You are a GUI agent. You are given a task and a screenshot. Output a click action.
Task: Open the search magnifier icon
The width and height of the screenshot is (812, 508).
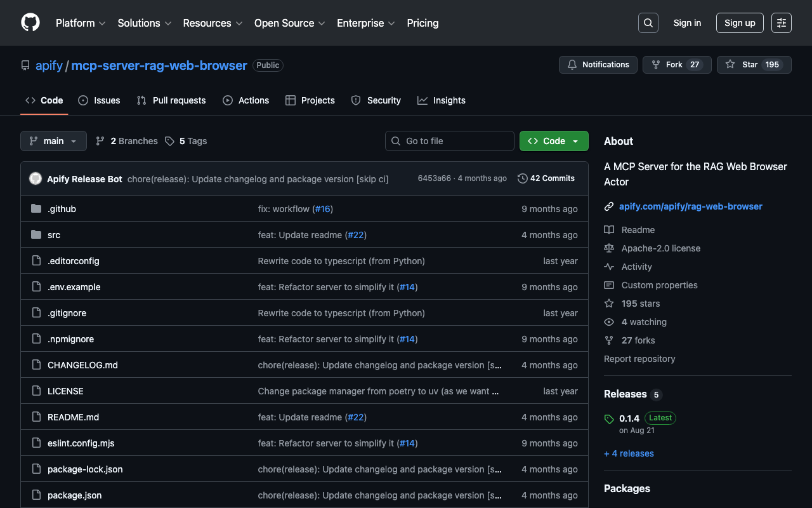click(x=648, y=23)
